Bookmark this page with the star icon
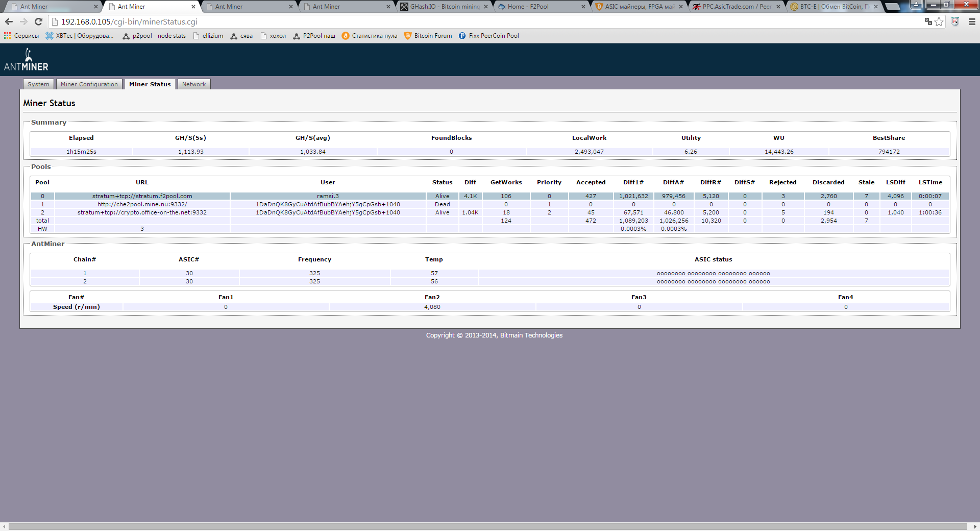 click(x=939, y=21)
